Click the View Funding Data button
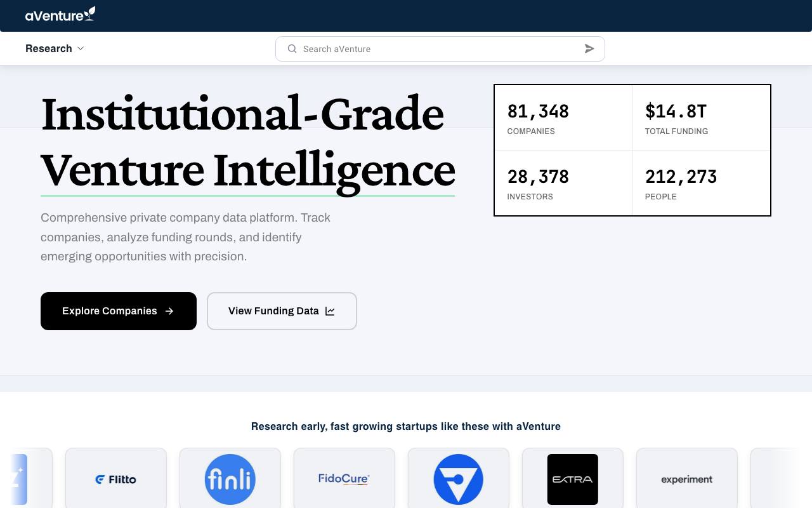Viewport: 812px width, 508px height. (282, 311)
